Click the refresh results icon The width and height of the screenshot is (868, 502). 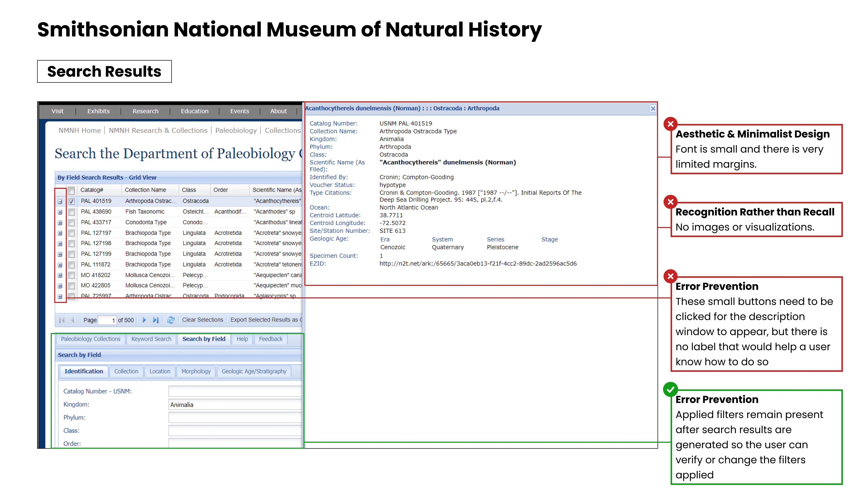(171, 320)
